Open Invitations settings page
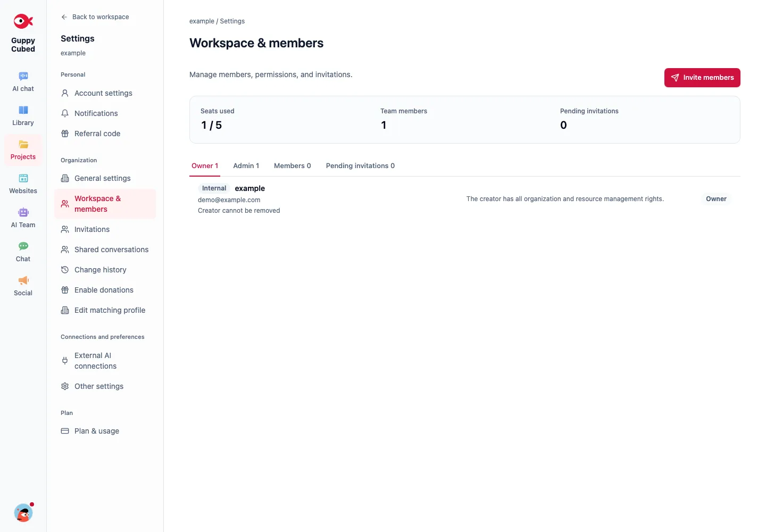The width and height of the screenshot is (766, 532). click(x=105, y=229)
